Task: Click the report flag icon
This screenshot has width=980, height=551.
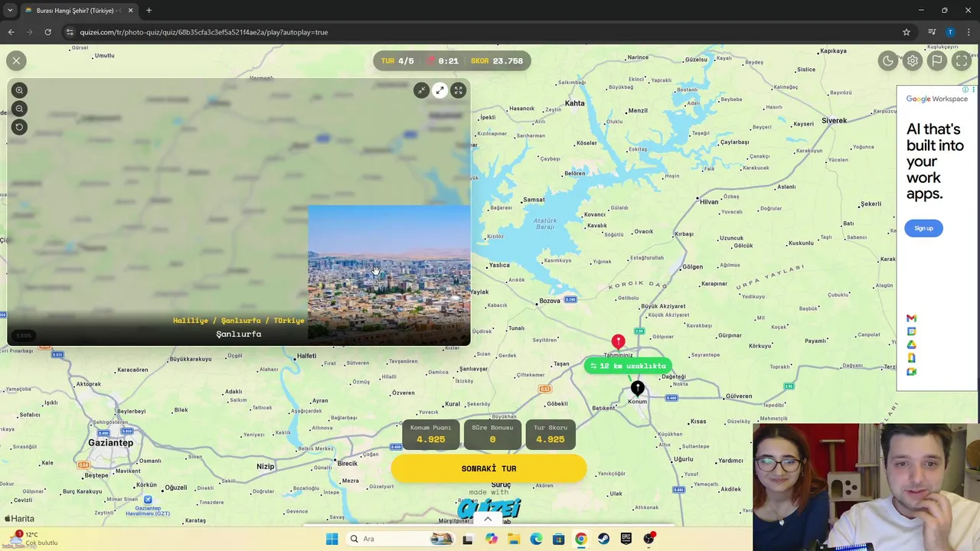Action: click(x=937, y=60)
